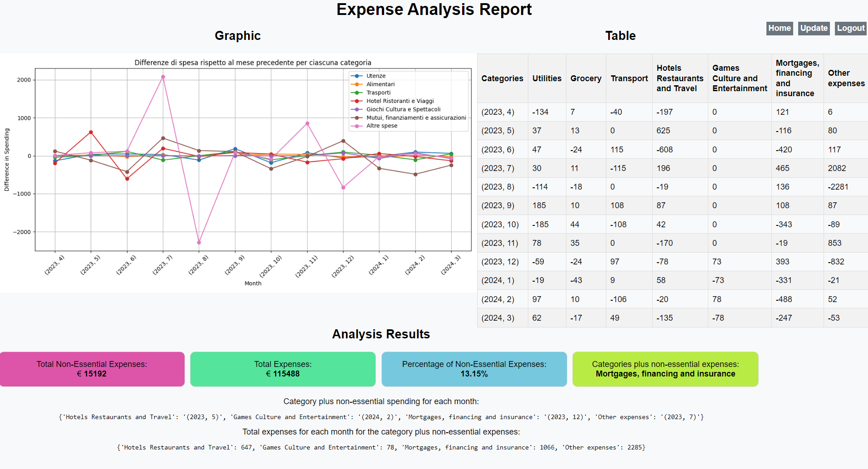Click the Hotel Ristoranti e Viaggi legend entry

click(x=393, y=101)
